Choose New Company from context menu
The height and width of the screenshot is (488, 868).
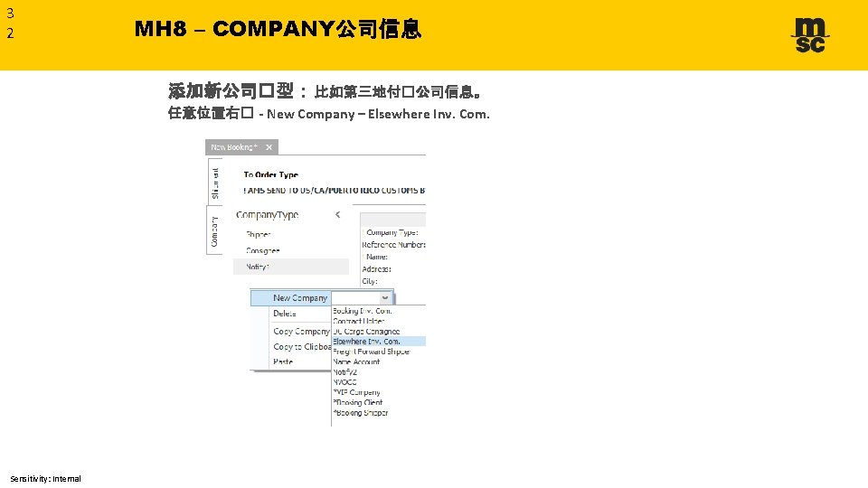300,297
